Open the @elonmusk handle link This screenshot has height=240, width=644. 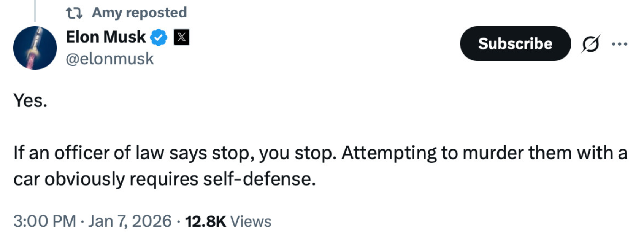point(110,59)
